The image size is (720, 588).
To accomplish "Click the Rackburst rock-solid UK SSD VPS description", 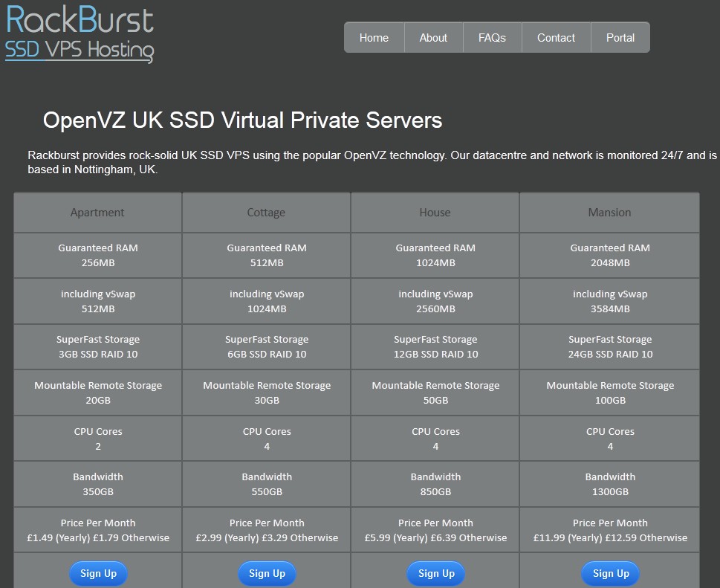I will [x=372, y=162].
